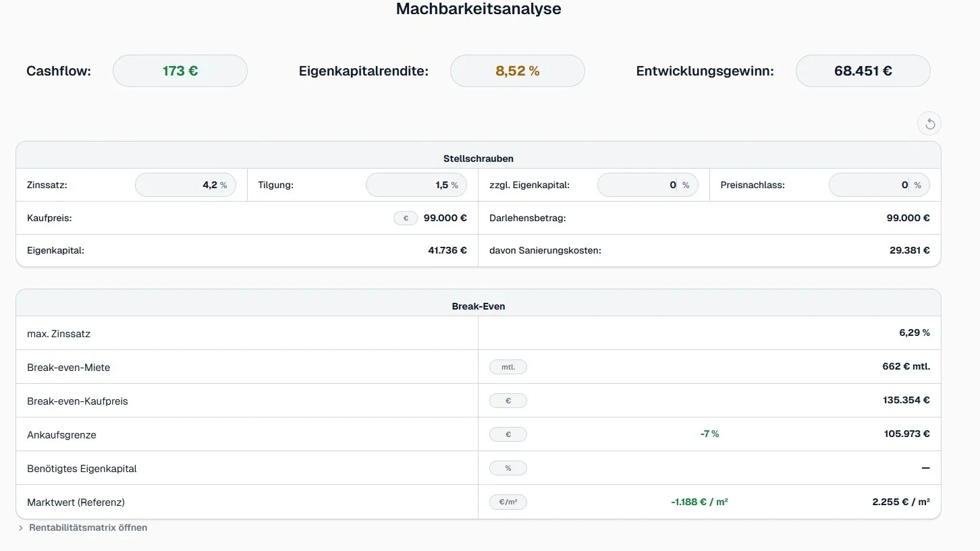Open the Rentabilitätsmatrix öffnen link

point(88,527)
